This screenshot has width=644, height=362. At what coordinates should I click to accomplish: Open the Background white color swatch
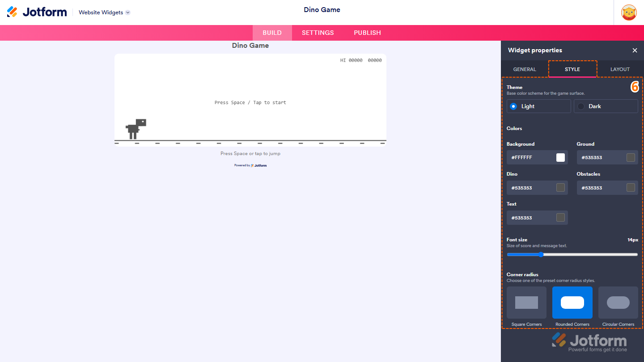560,157
